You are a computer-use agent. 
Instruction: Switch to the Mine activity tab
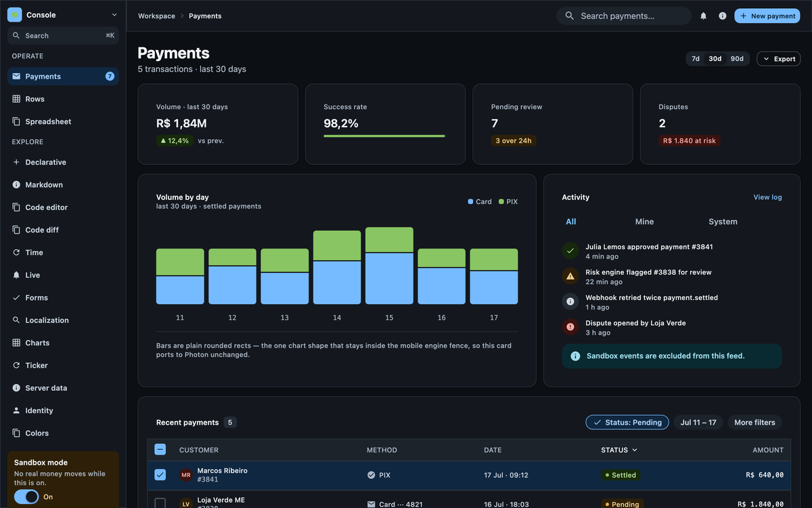click(644, 221)
